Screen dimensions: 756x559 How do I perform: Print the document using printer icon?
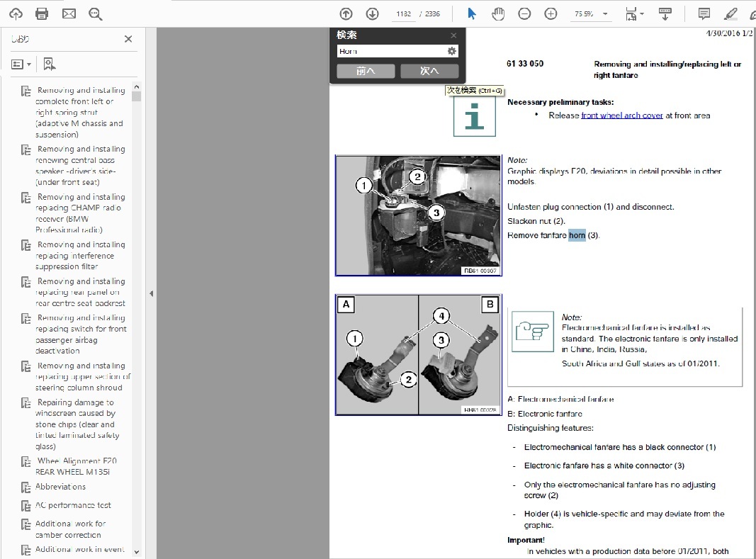[42, 14]
